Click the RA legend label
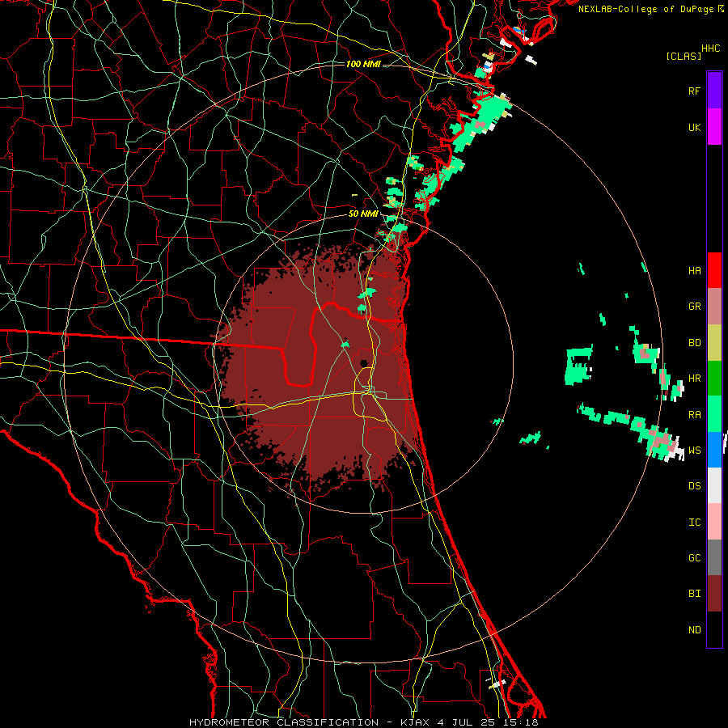The image size is (728, 728). [x=694, y=415]
